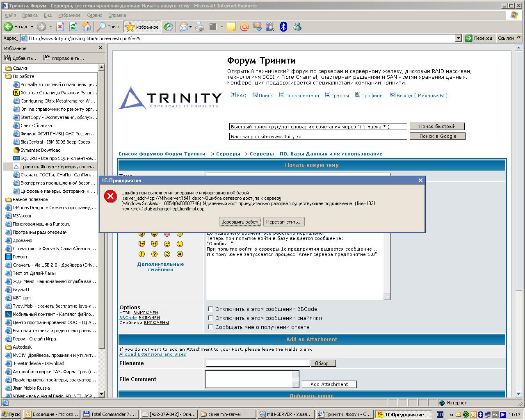Open the History toolbar icon

(168, 27)
